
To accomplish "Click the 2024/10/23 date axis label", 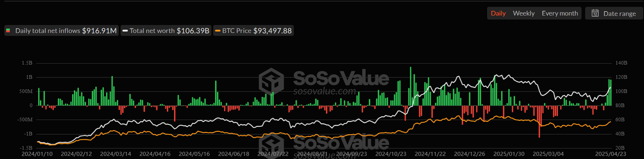I will (391, 154).
